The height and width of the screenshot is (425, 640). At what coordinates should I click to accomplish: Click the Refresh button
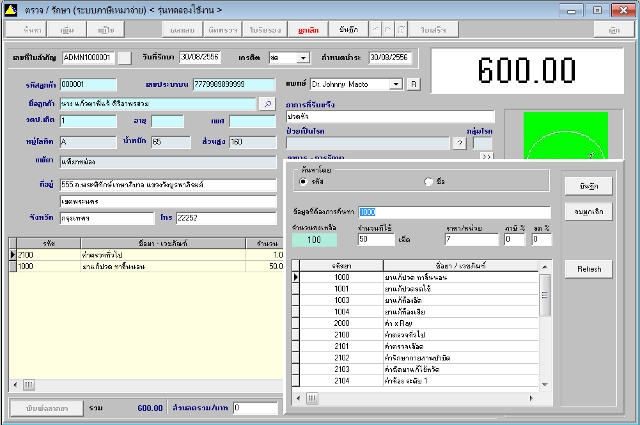(x=589, y=269)
